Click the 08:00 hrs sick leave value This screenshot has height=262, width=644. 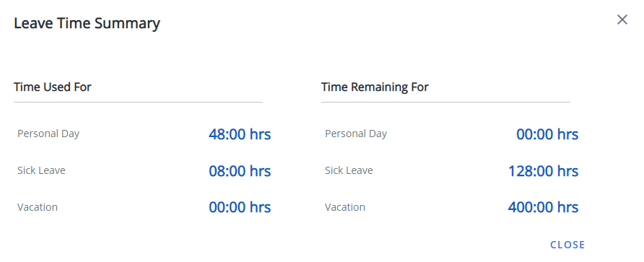(240, 171)
